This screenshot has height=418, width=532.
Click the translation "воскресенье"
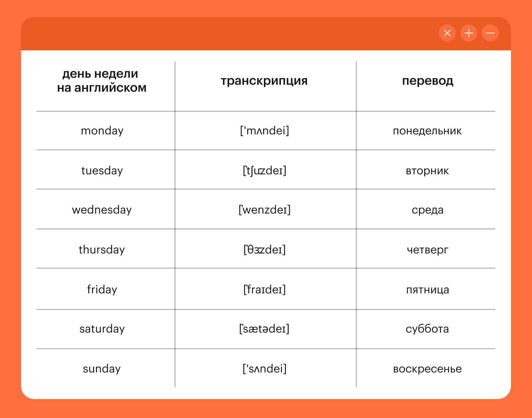pyautogui.click(x=427, y=369)
